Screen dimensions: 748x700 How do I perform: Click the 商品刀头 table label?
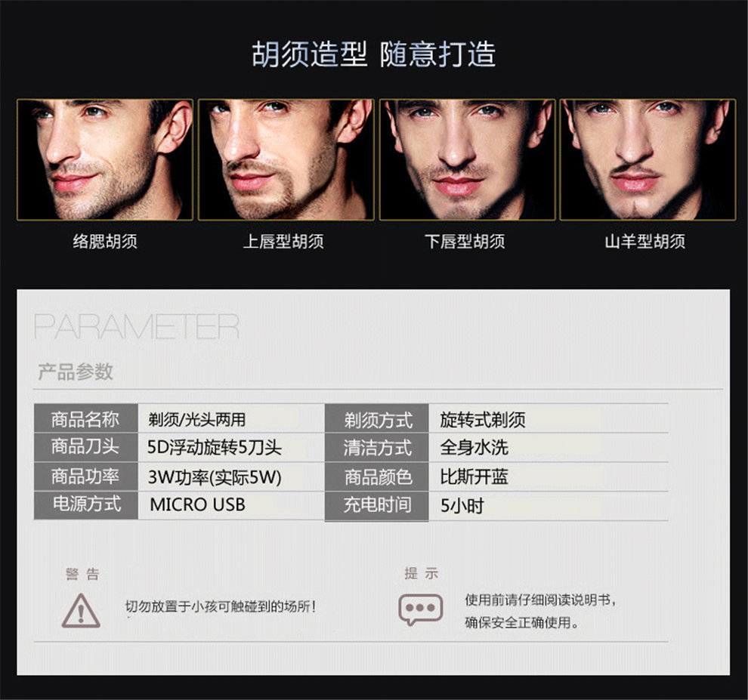pyautogui.click(x=86, y=447)
